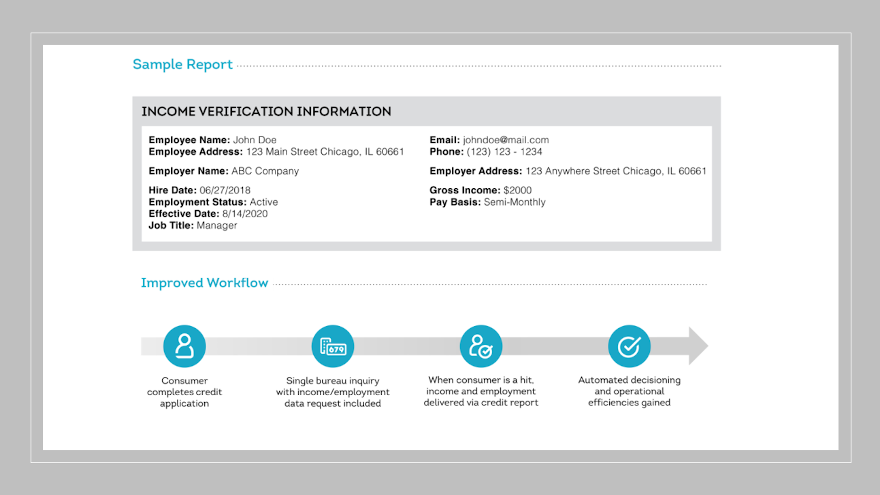Image resolution: width=880 pixels, height=495 pixels.
Task: Click the workflow arrow head
Action: [697, 346]
